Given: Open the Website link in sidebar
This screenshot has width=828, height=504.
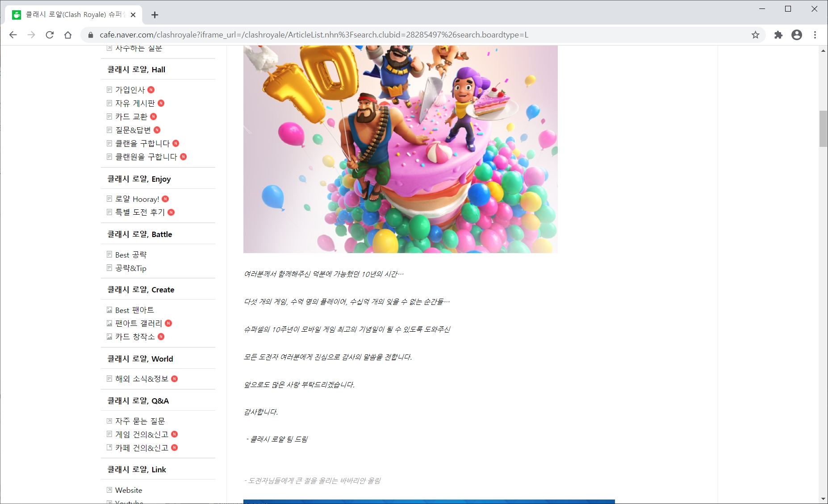Looking at the screenshot, I should pyautogui.click(x=129, y=490).
